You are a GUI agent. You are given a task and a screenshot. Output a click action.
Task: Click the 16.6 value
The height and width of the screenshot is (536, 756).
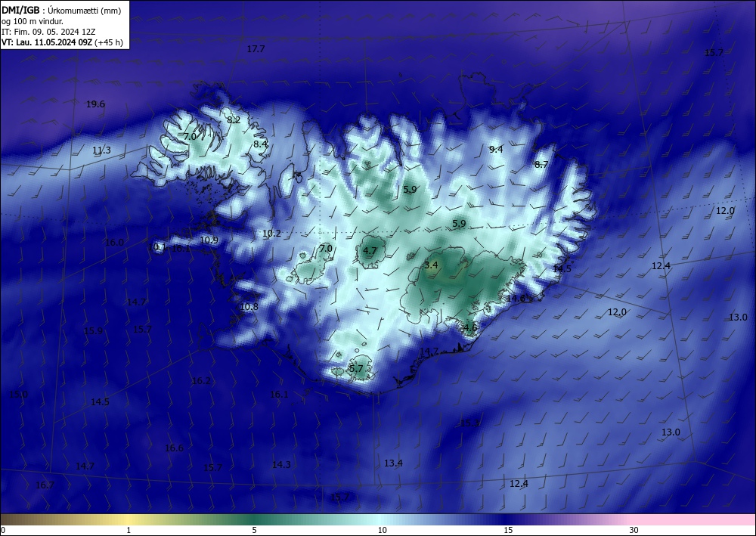[174, 448]
